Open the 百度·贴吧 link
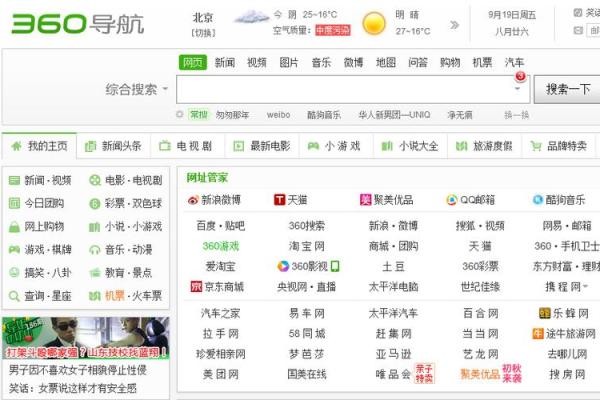Image resolution: width=600 pixels, height=400 pixels. click(220, 226)
